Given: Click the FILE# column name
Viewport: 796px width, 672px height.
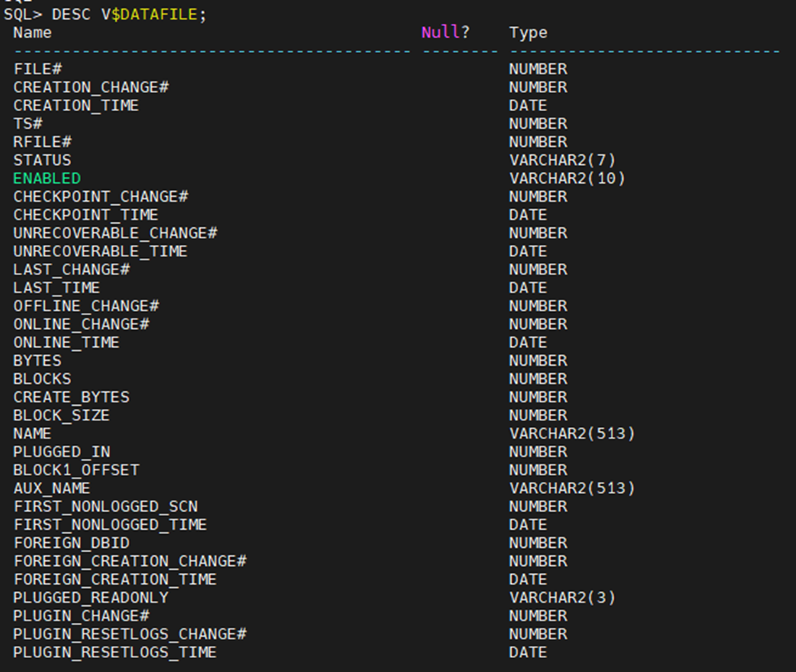Looking at the screenshot, I should 38,69.
